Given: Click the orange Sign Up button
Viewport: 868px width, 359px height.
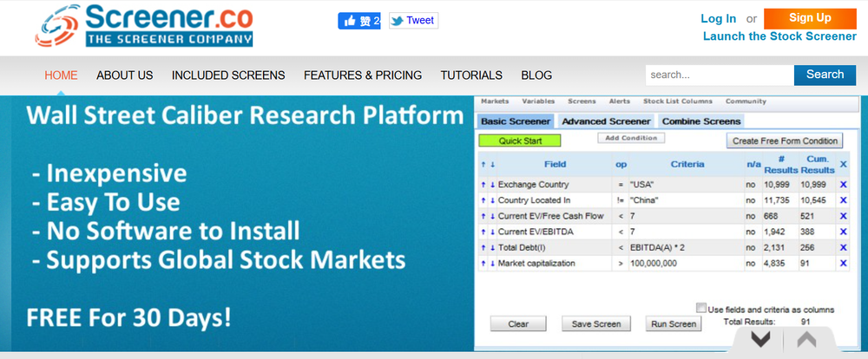Looking at the screenshot, I should pyautogui.click(x=810, y=18).
